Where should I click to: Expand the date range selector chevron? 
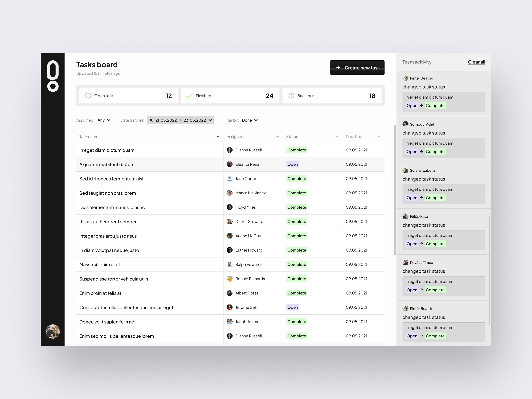[x=210, y=120]
